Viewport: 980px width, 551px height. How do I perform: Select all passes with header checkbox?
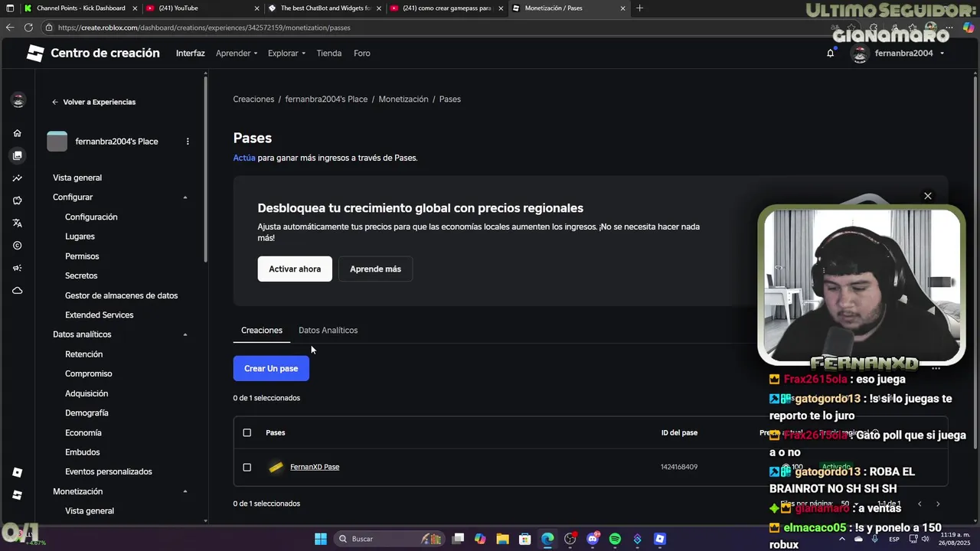(x=247, y=432)
